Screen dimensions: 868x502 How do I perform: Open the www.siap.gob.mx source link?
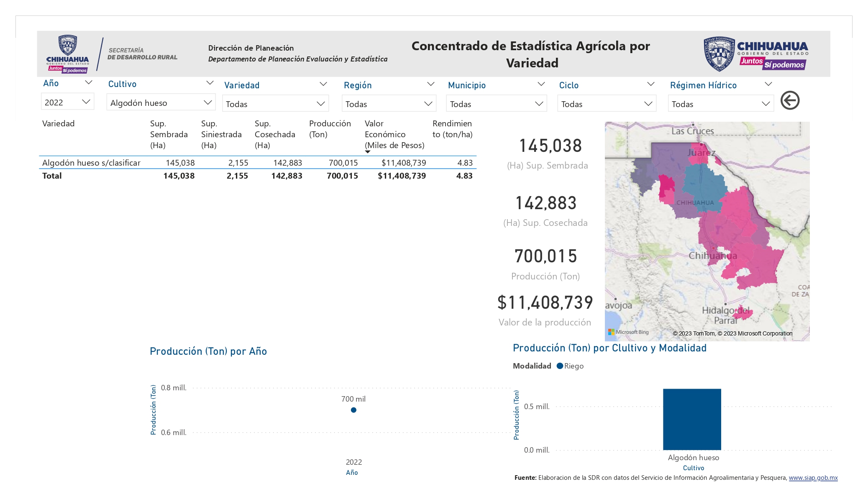pos(813,478)
